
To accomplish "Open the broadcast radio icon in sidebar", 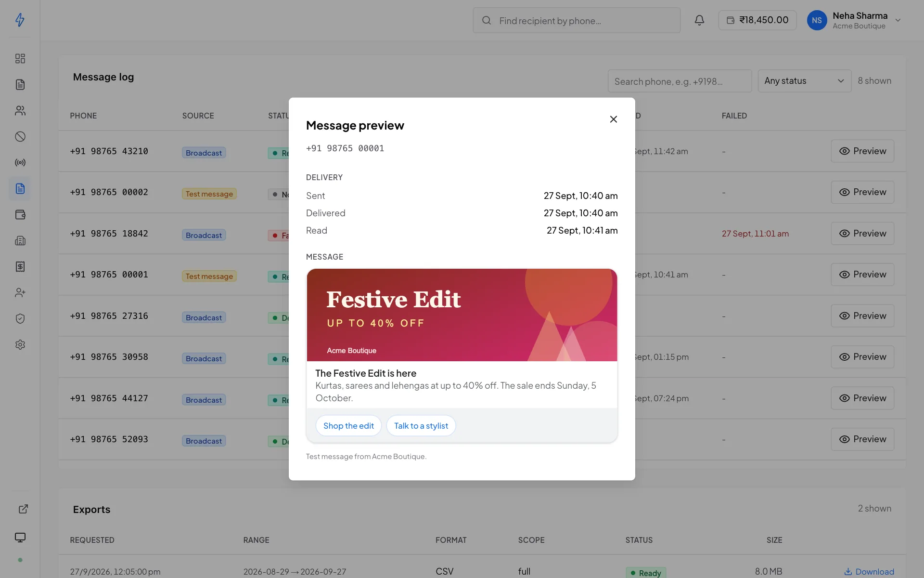I will click(20, 162).
